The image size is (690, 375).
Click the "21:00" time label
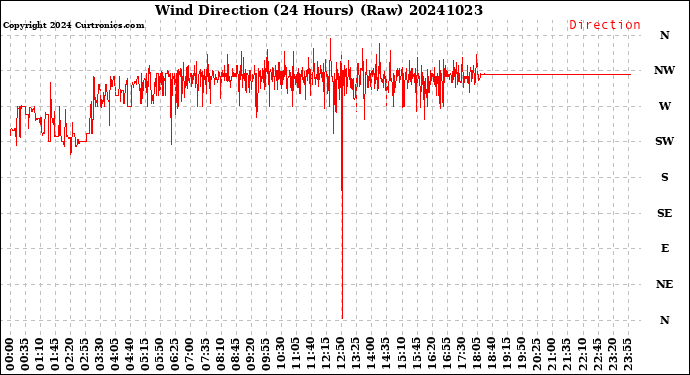(x=551, y=354)
